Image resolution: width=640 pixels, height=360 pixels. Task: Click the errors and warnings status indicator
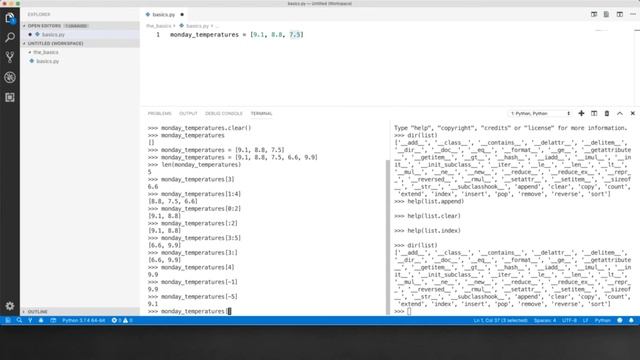coord(122,320)
